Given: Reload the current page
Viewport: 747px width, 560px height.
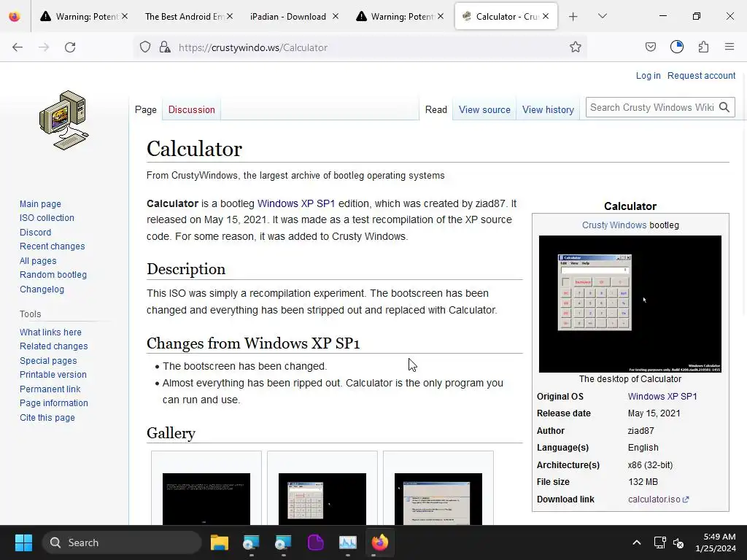Looking at the screenshot, I should 70,47.
